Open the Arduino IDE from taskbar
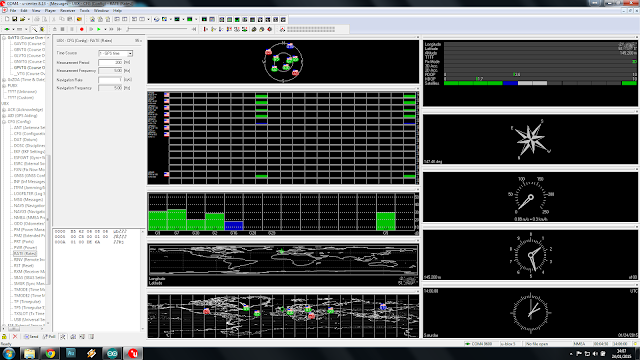640x360 pixels. [x=112, y=353]
